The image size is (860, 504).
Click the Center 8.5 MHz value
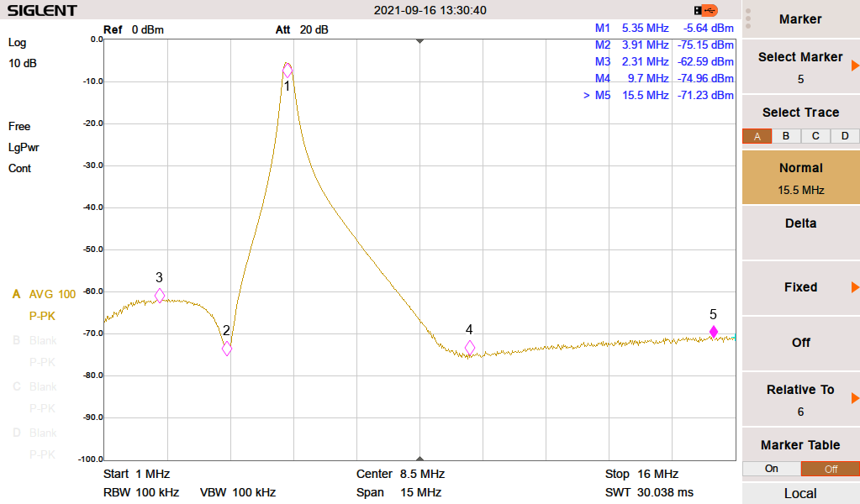pos(400,474)
